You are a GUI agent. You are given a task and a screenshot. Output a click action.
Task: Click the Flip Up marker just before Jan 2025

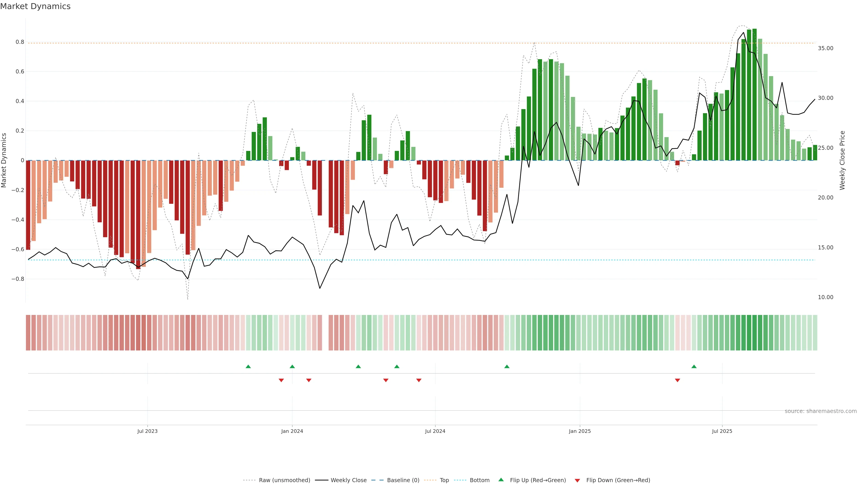point(507,366)
